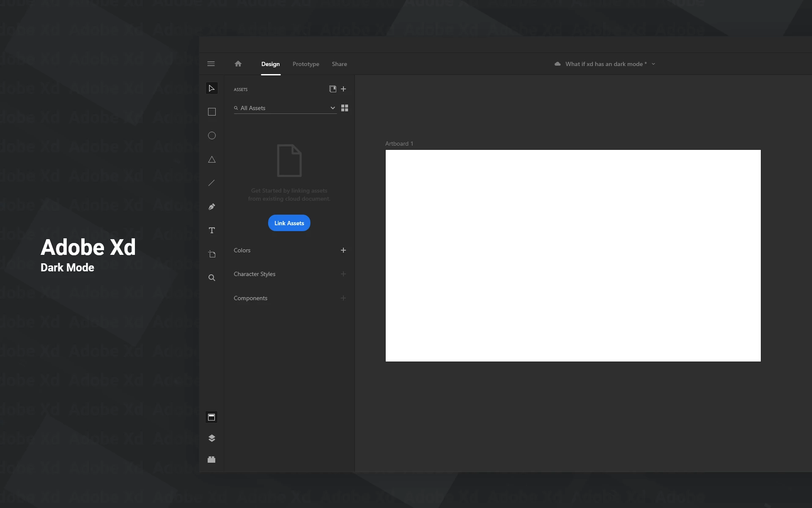Select the Rectangle tool

(x=211, y=112)
